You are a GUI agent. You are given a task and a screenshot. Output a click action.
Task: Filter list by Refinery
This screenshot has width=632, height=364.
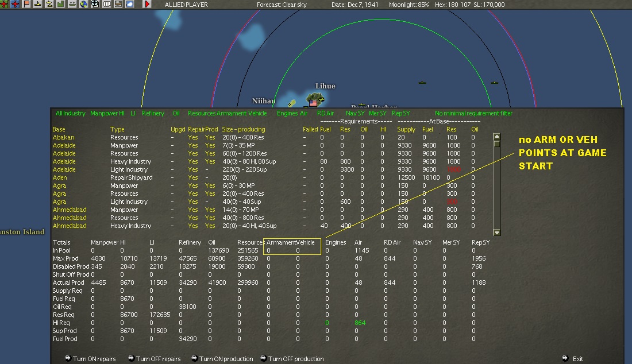(153, 113)
